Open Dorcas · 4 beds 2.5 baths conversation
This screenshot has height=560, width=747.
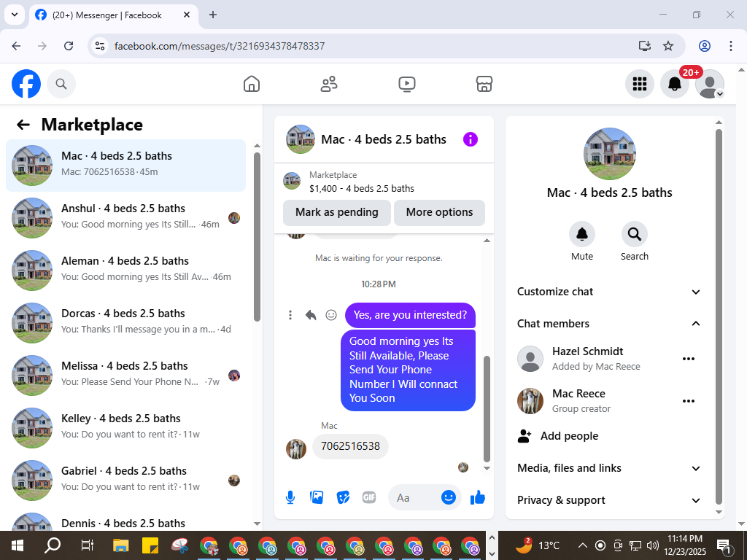125,323
